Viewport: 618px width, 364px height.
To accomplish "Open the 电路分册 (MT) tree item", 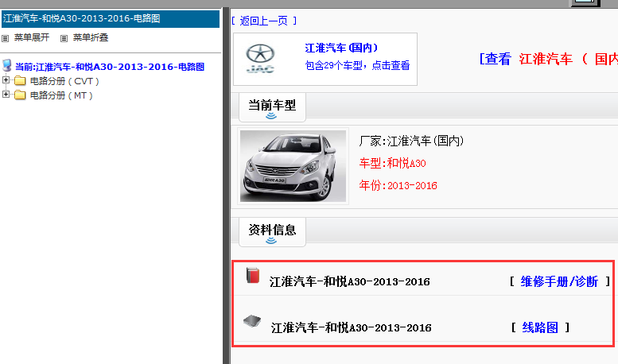I will click(x=61, y=95).
